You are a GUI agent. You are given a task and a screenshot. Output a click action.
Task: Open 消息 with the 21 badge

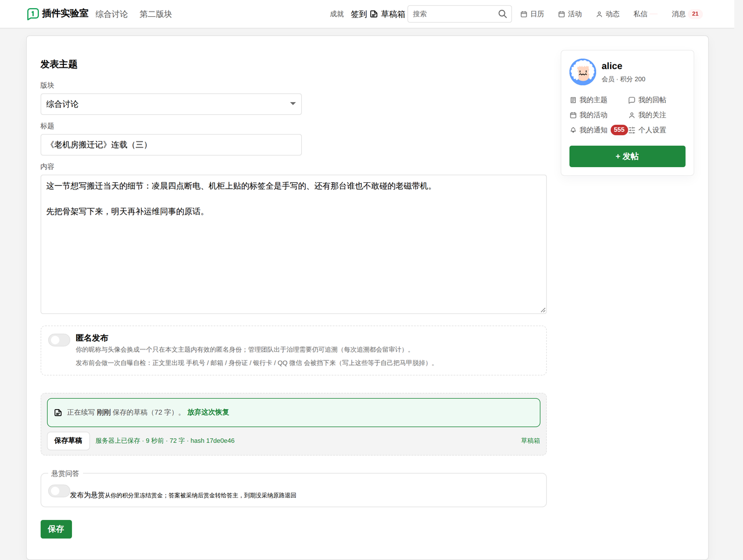pos(687,14)
